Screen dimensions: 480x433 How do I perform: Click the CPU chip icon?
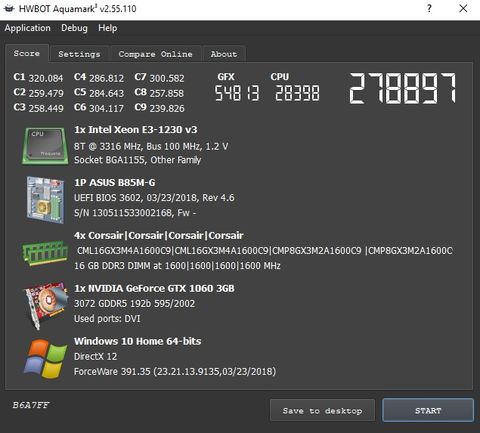click(x=45, y=146)
